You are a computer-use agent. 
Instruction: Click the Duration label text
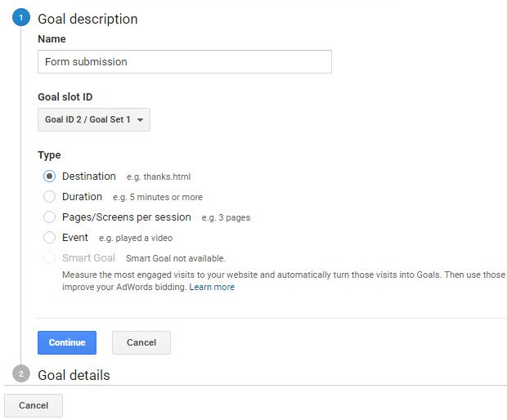[82, 197]
